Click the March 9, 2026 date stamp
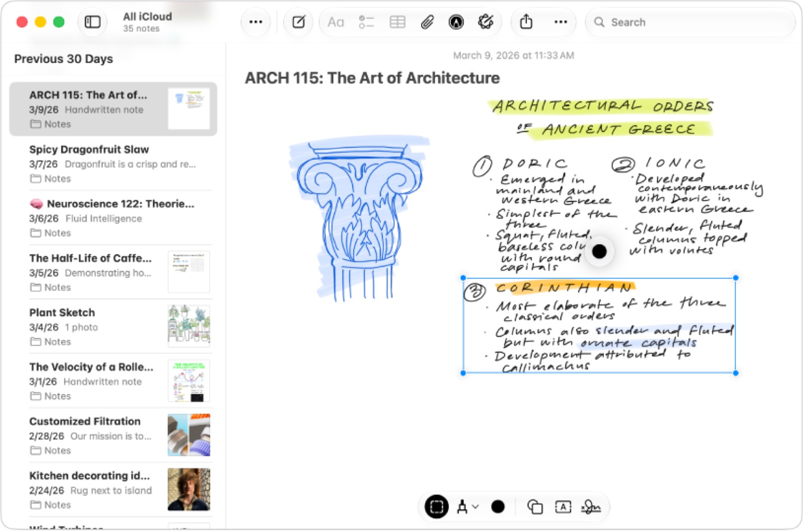Viewport: 803px width, 532px height. click(513, 56)
